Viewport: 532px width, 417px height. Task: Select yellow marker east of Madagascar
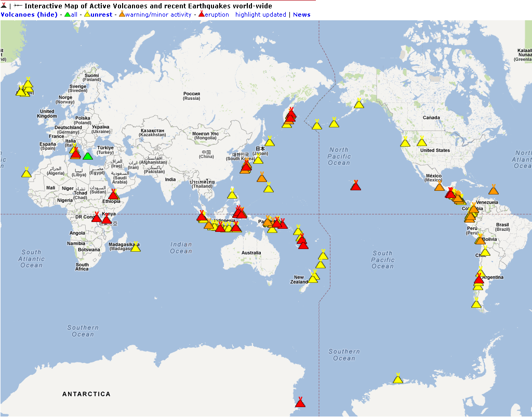pos(136,246)
